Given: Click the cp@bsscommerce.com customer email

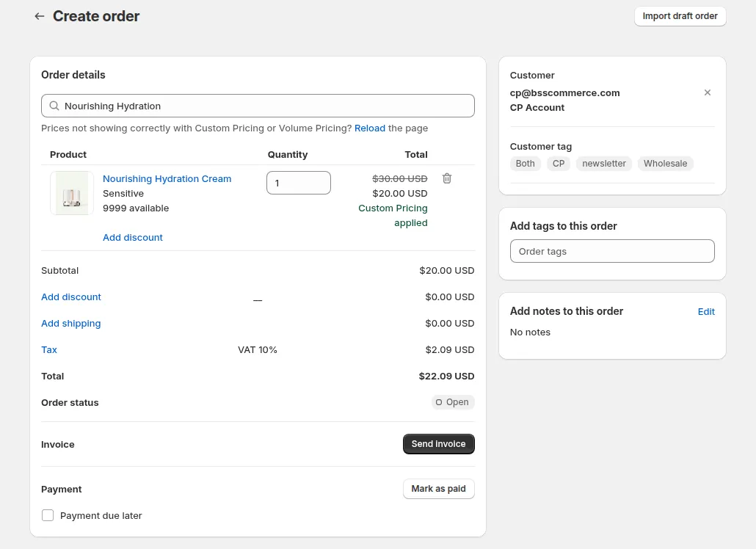Looking at the screenshot, I should 564,93.
